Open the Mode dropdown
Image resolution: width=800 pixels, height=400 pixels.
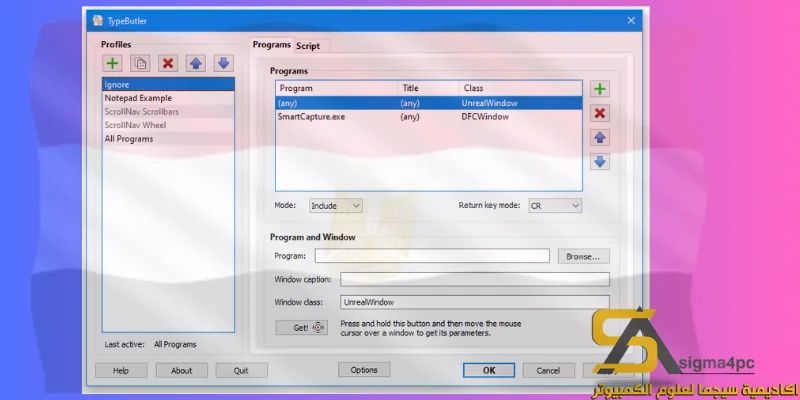point(336,206)
